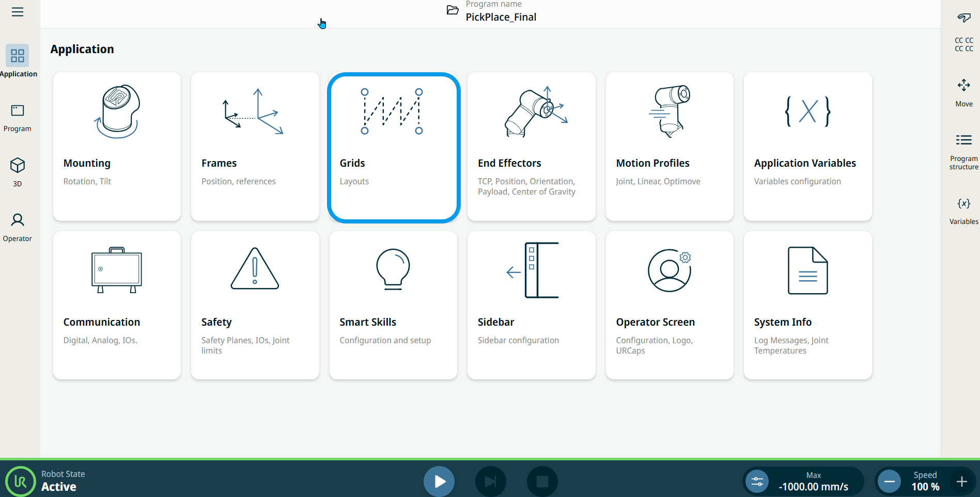The height and width of the screenshot is (497, 980).
Task: Open the hamburger menu
Action: 18,12
